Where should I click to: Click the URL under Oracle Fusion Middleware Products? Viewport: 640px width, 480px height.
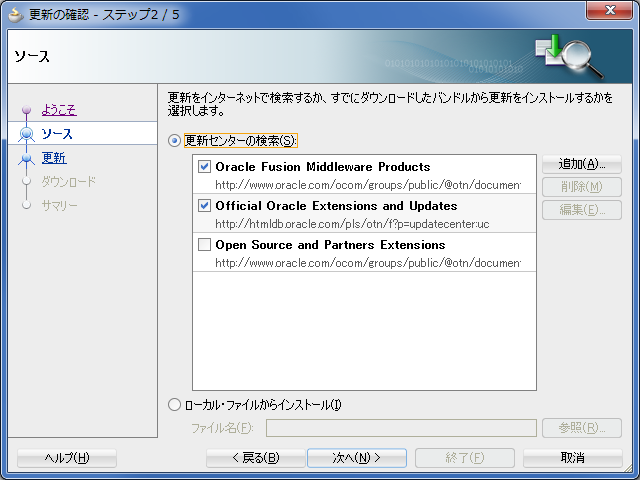tap(368, 185)
